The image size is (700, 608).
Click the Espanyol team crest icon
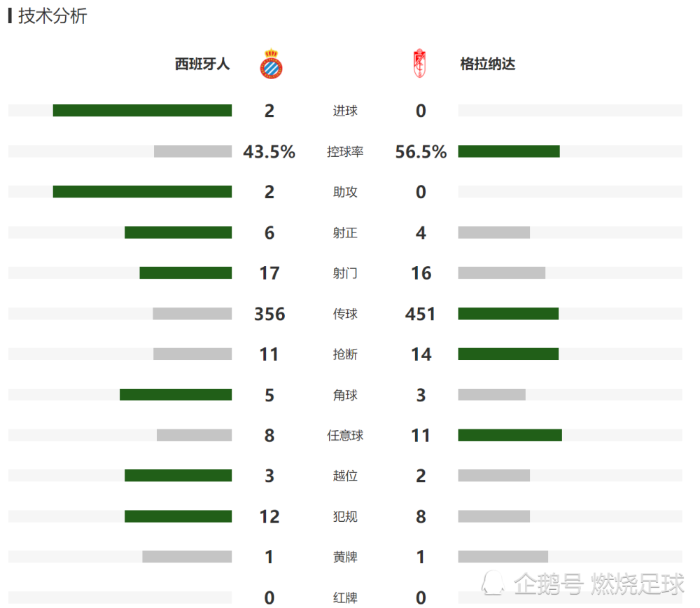[x=271, y=64]
